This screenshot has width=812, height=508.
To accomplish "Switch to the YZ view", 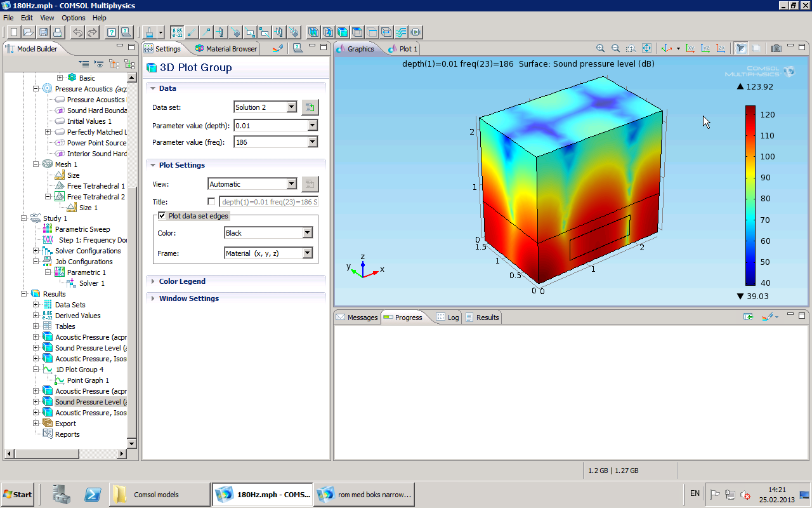I will (x=705, y=48).
